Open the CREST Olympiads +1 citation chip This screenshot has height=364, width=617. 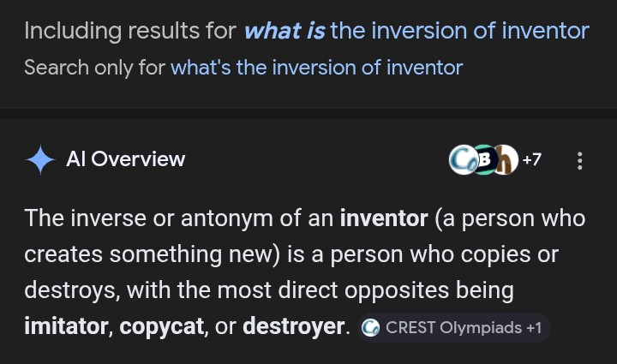pos(452,327)
